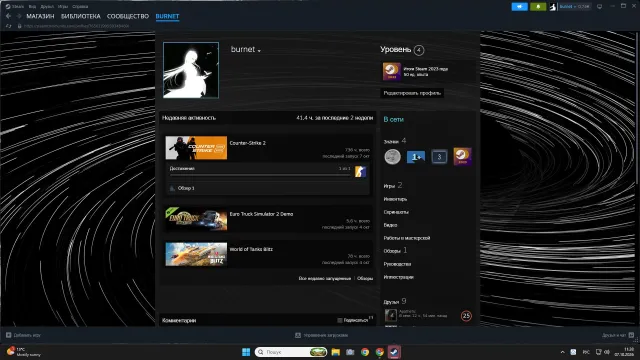Open the Counter-Strike 2 game banner
This screenshot has height=360, width=640.
coord(196,148)
